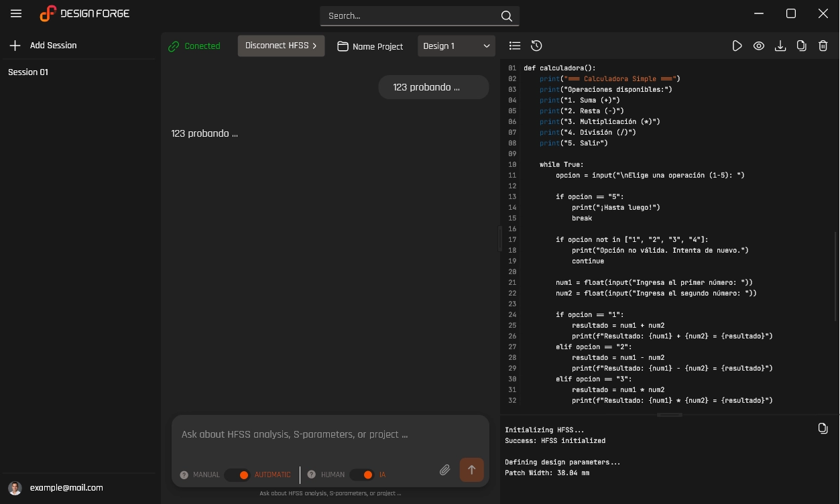Select Session 01 in the sidebar

click(28, 72)
